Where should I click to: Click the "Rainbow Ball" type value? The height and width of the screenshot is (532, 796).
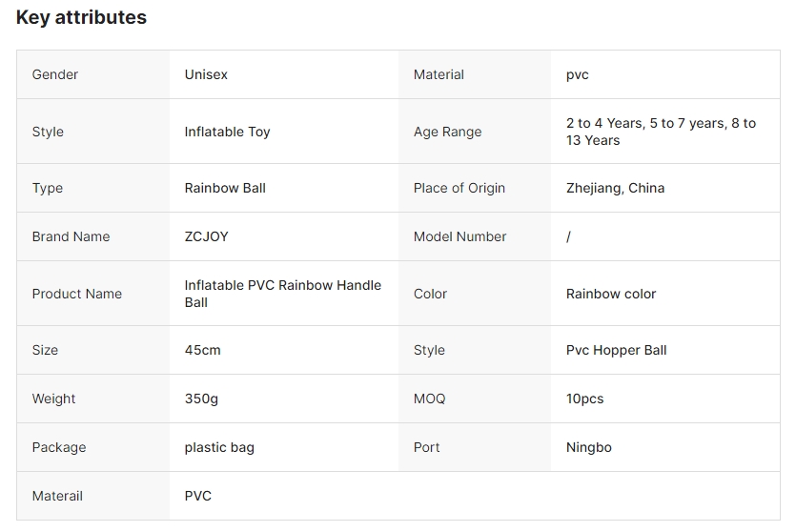(x=225, y=188)
